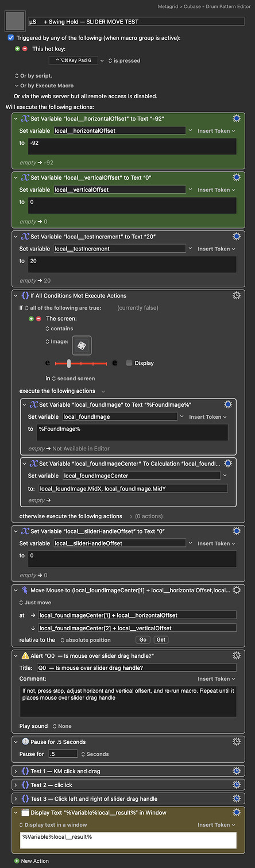
Task: Open 'absolute position' relative-to popup
Action: (86, 639)
